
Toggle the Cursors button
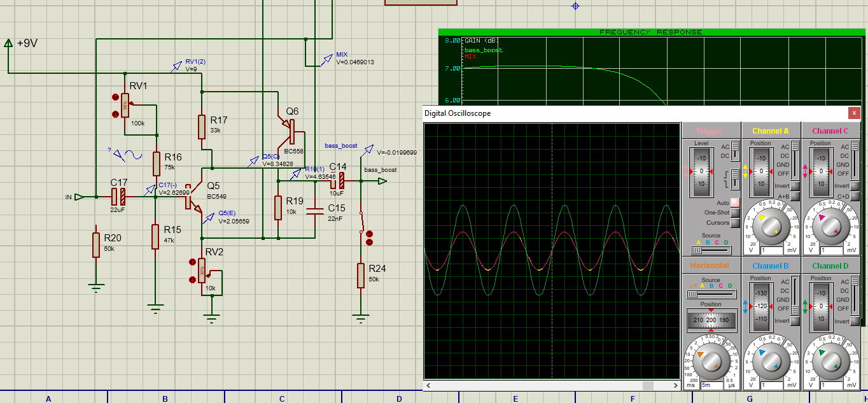tap(735, 223)
